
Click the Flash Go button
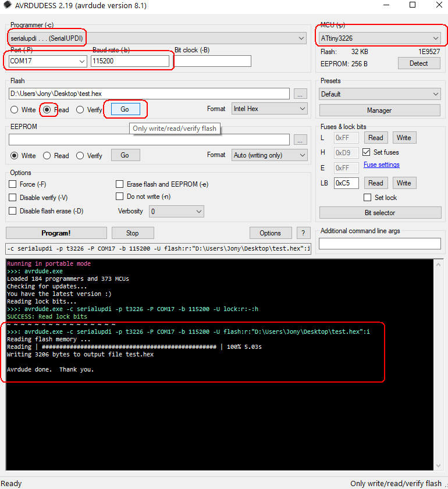click(126, 109)
